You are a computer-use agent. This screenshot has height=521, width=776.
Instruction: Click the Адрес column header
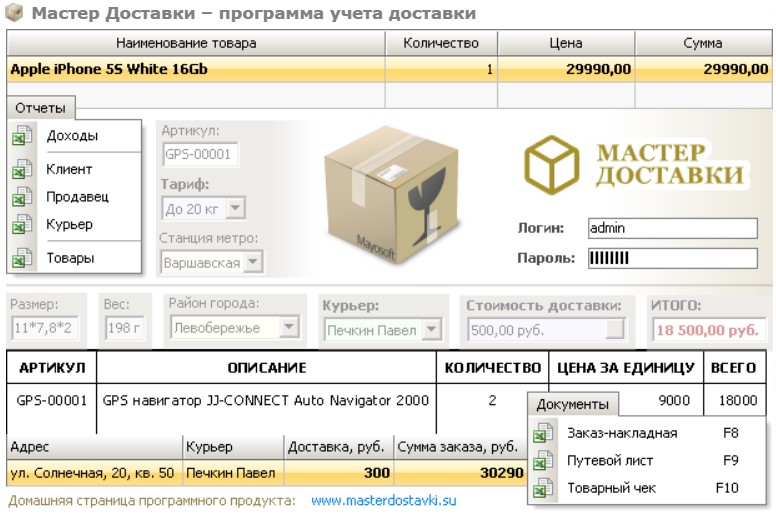tap(94, 447)
